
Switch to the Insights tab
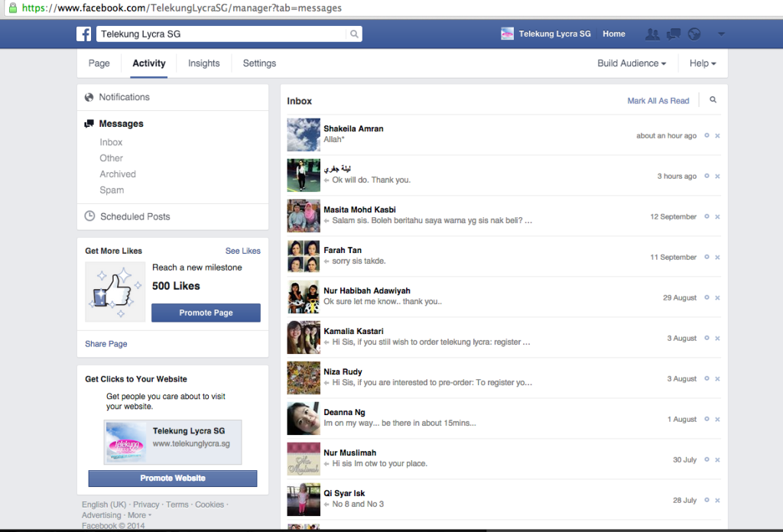tap(203, 63)
